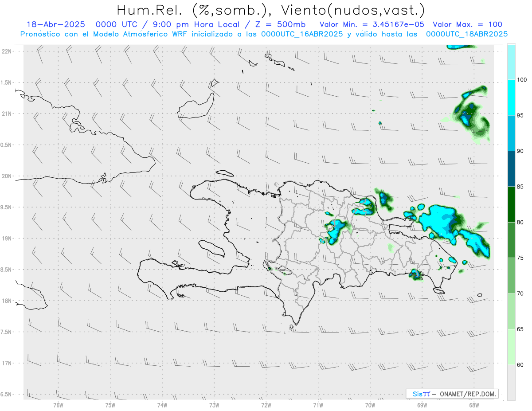Click the colorbar label '60'
532x411 pixels.
coord(520,364)
